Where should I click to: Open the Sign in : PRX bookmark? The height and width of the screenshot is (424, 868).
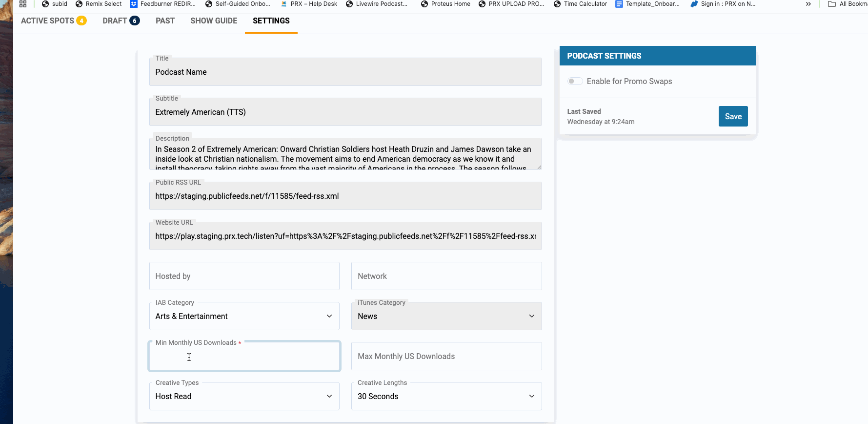[x=723, y=4]
